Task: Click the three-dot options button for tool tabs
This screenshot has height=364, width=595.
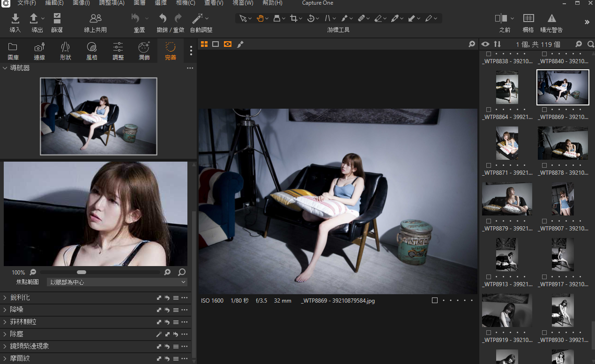Action: [191, 51]
